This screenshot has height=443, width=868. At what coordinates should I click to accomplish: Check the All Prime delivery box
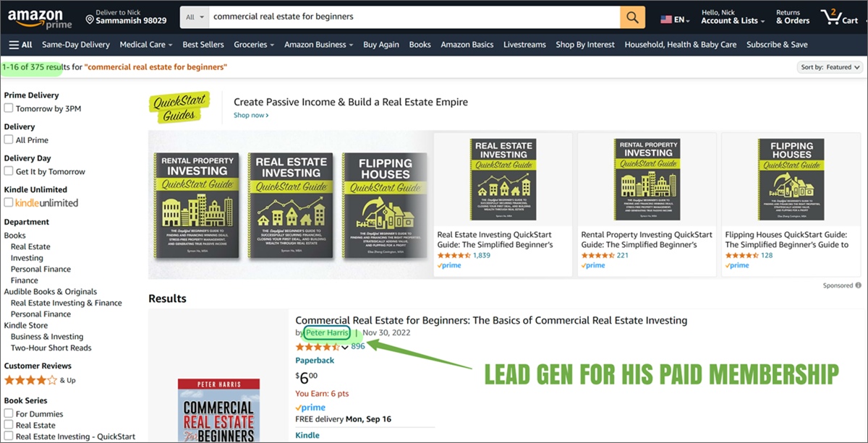(9, 139)
